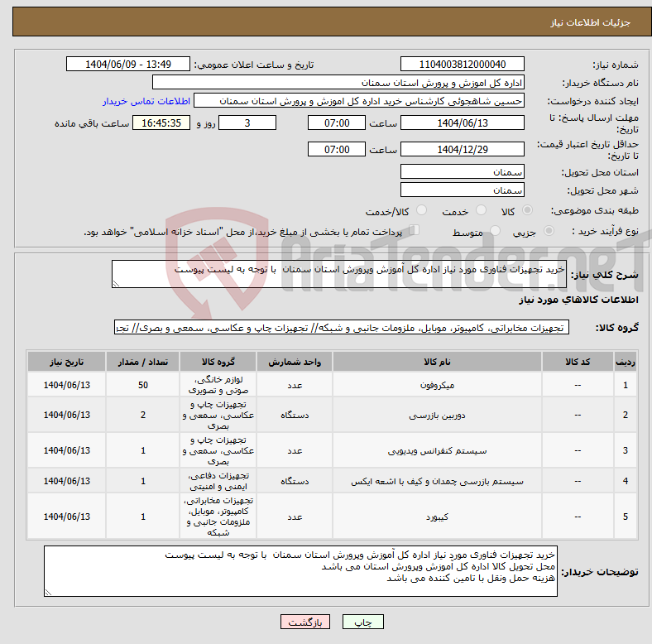Open the اطلاعات تماس خریدار link
The height and width of the screenshot is (644, 652).
click(x=146, y=101)
